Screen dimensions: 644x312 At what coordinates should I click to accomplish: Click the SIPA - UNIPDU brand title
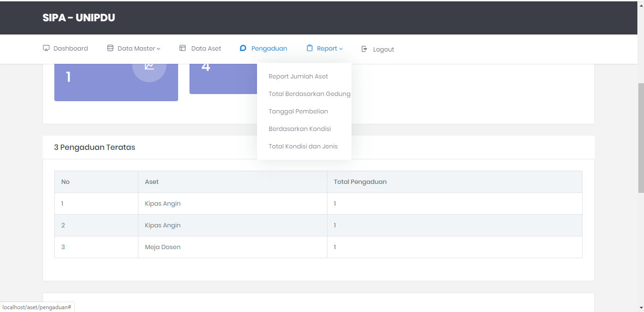click(x=79, y=17)
